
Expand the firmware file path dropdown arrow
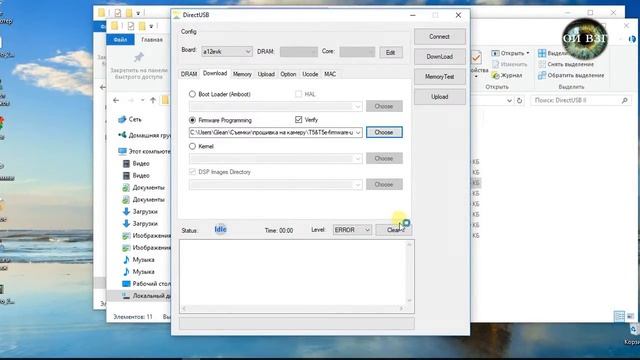[x=358, y=133]
